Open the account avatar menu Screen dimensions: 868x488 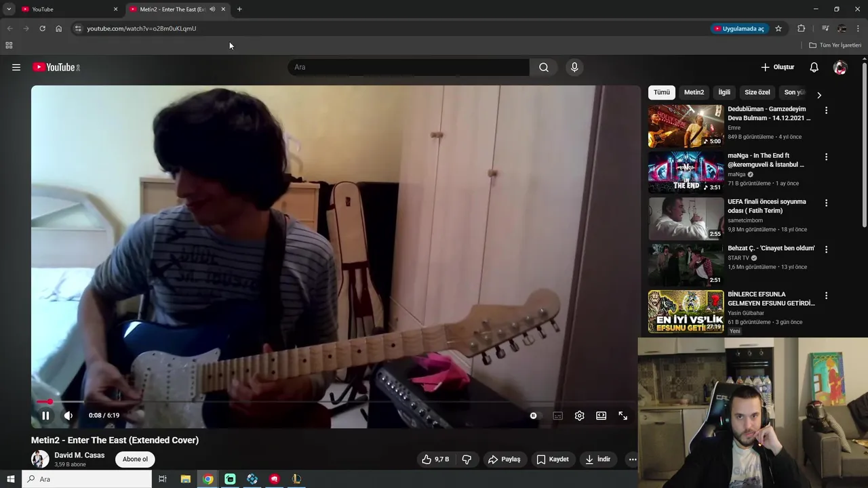tap(840, 67)
